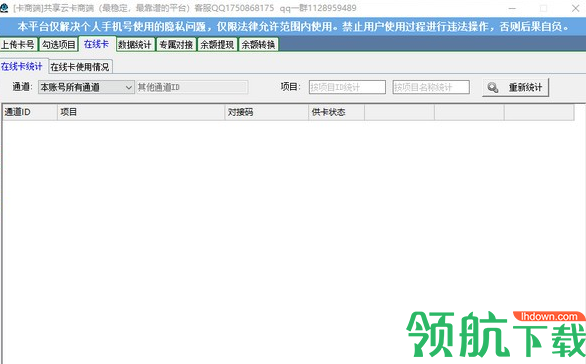Focus the 按项目ID统计 field
586x364 pixels.
[x=347, y=87]
